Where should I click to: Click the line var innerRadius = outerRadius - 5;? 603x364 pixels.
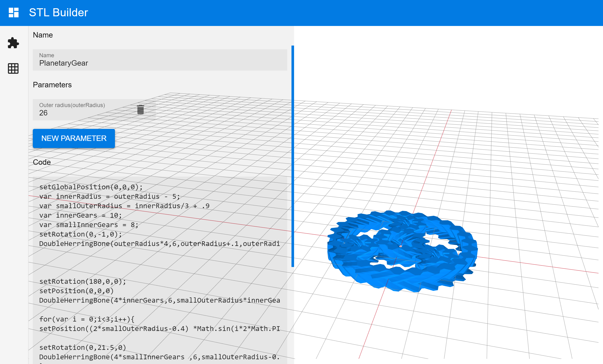coord(110,196)
